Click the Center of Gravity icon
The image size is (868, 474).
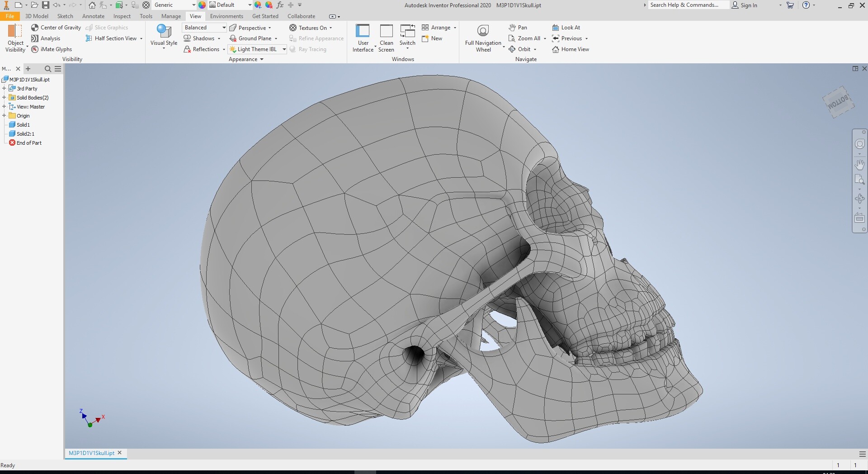[35, 28]
